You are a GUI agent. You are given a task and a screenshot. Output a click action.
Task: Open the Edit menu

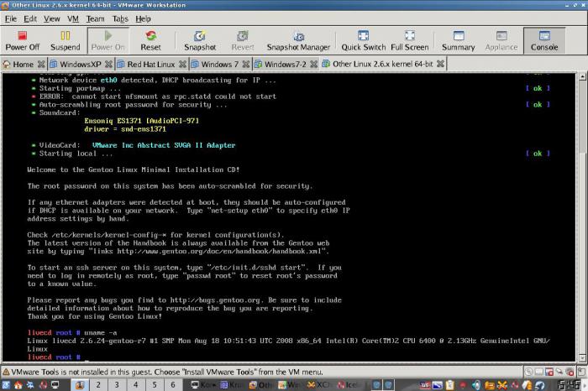pyautogui.click(x=30, y=18)
